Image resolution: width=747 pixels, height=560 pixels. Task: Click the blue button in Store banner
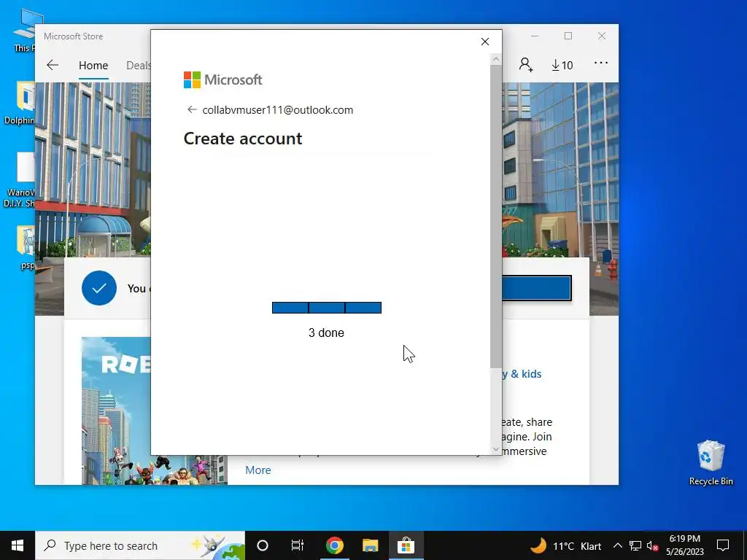(536, 288)
